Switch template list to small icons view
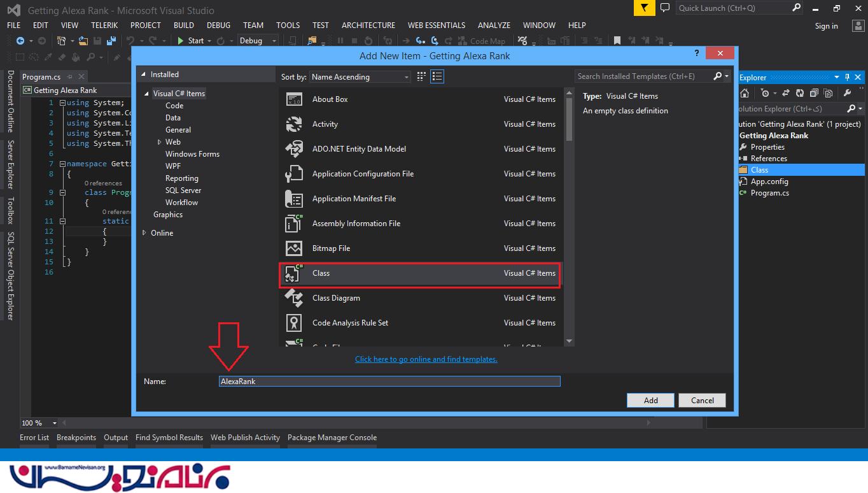The width and height of the screenshot is (868, 493). pos(437,76)
